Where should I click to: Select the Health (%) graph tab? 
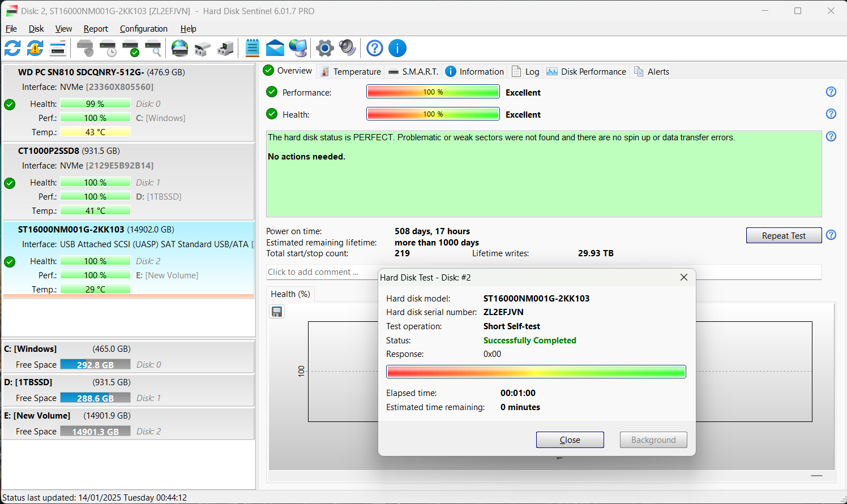pyautogui.click(x=290, y=294)
